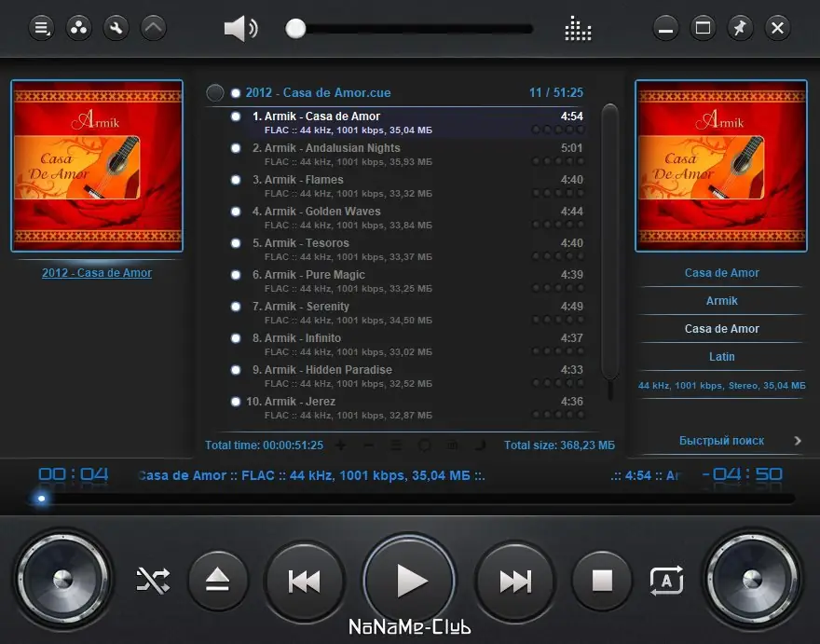Click the round search icon below playlist
This screenshot has height=644, width=820.
click(424, 445)
